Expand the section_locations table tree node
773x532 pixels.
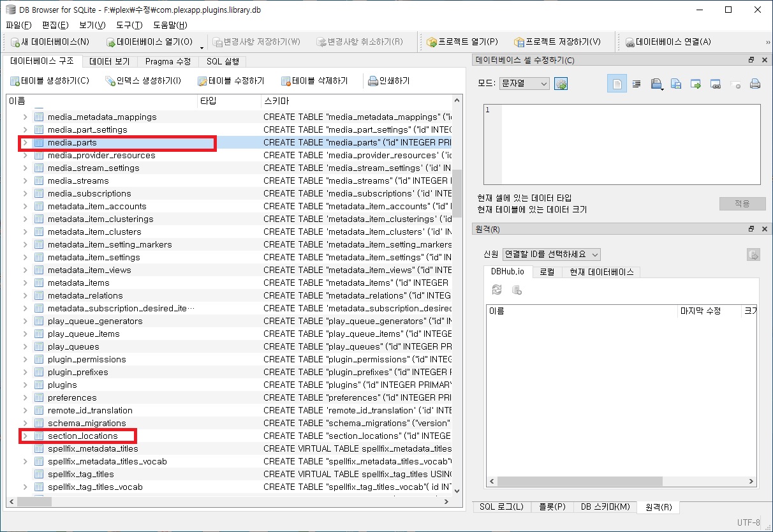click(25, 436)
